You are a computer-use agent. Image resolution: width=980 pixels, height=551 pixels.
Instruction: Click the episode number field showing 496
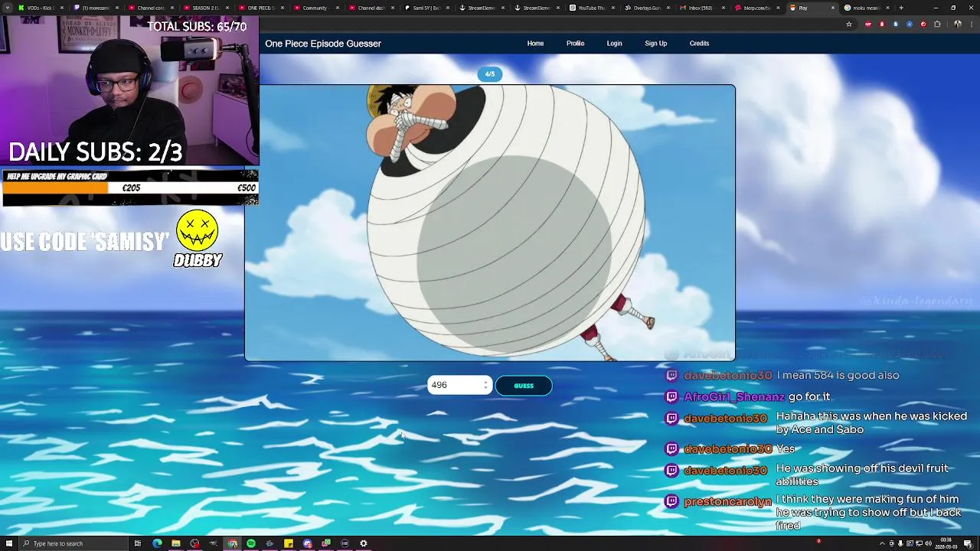459,385
